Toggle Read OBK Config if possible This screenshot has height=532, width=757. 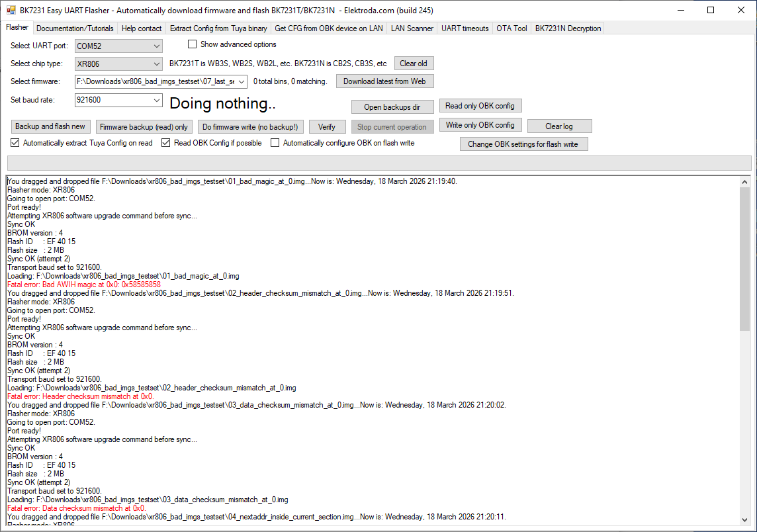[165, 143]
